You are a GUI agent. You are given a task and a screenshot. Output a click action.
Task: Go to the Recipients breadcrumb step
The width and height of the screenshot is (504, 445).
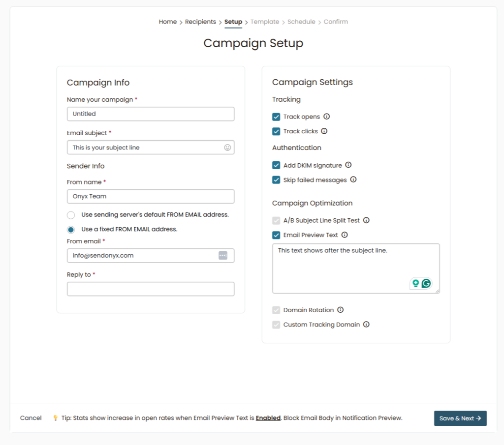click(x=200, y=22)
